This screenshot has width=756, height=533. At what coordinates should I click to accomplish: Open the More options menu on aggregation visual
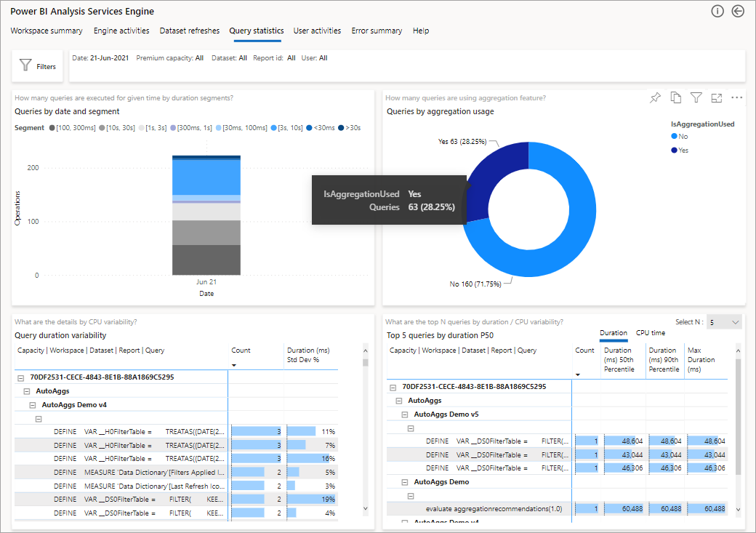pyautogui.click(x=736, y=97)
